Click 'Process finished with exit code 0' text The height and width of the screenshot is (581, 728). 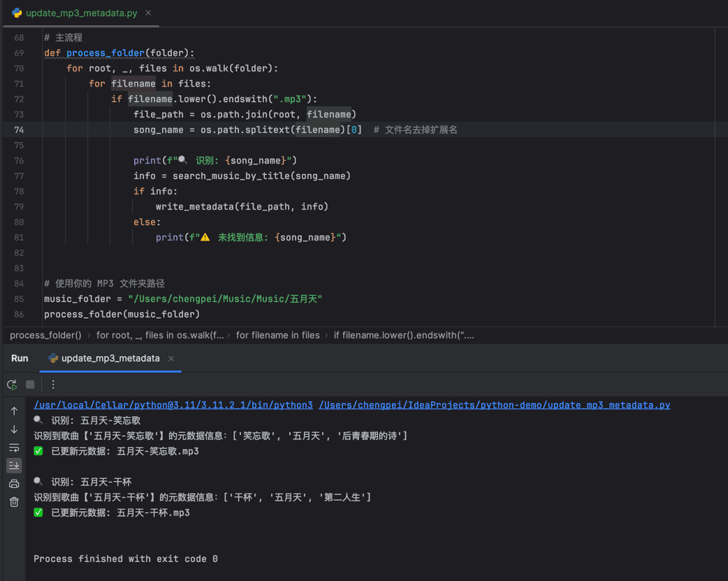coord(125,559)
